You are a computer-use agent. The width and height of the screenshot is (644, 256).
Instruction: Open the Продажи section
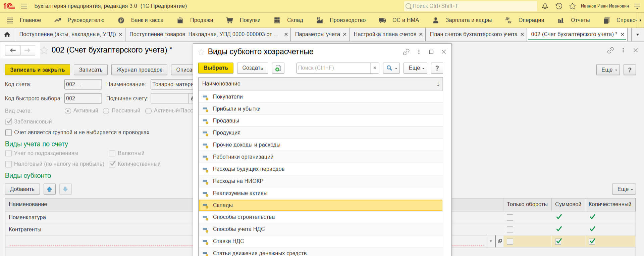195,20
